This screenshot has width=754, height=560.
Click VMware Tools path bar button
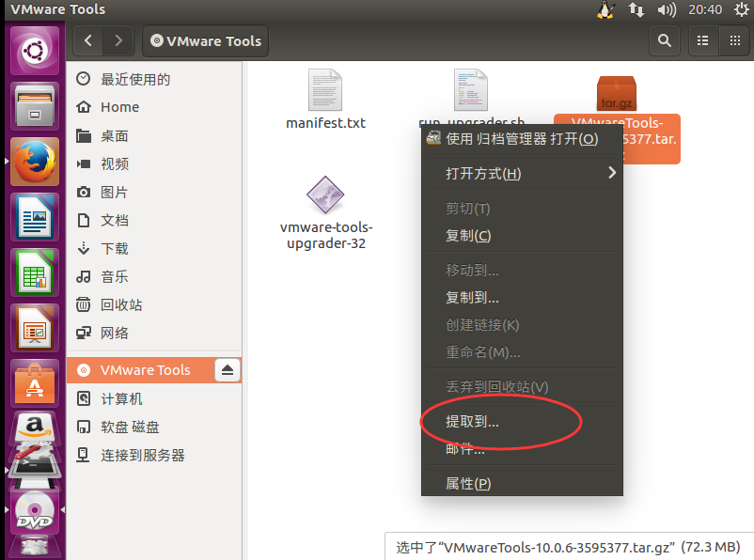(205, 40)
